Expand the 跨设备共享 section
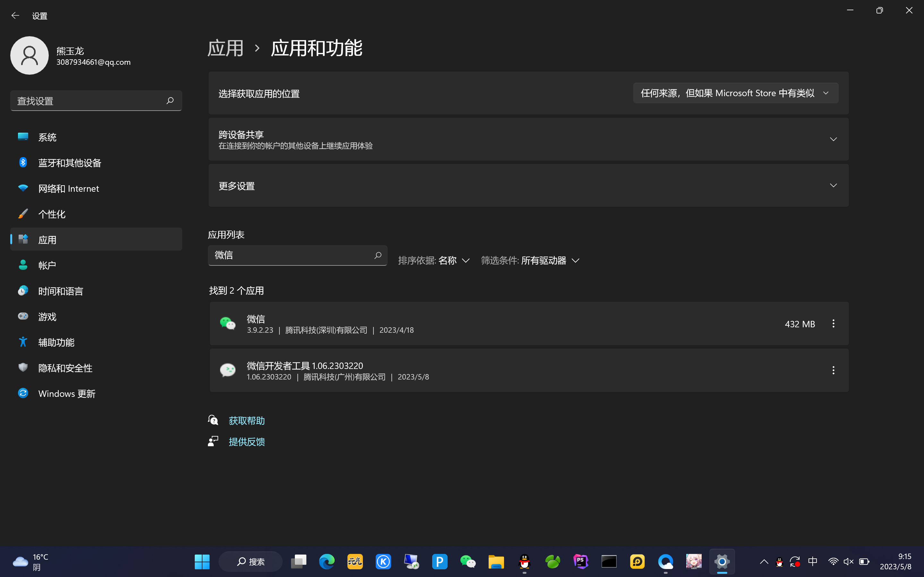This screenshot has height=577, width=924. point(833,139)
